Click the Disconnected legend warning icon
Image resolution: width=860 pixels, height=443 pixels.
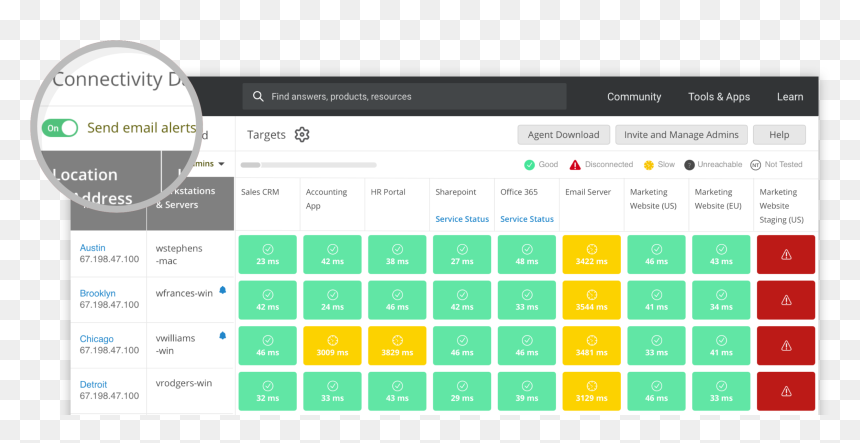click(575, 164)
